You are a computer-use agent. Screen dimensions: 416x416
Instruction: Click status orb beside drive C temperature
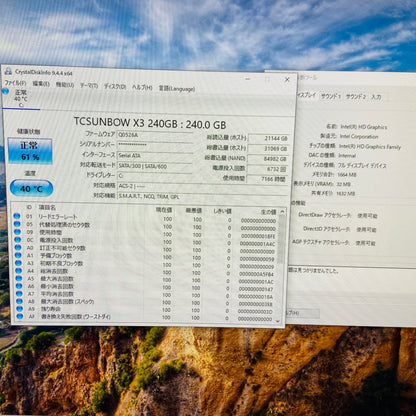click(5, 91)
